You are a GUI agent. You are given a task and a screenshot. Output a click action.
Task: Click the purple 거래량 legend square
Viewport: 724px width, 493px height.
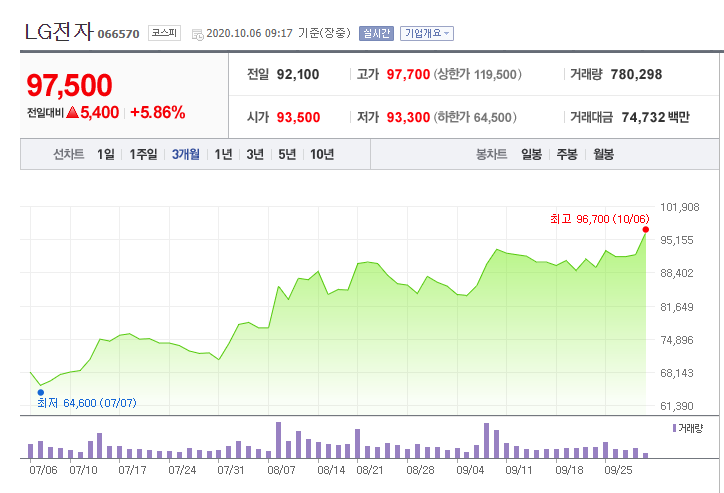point(673,427)
